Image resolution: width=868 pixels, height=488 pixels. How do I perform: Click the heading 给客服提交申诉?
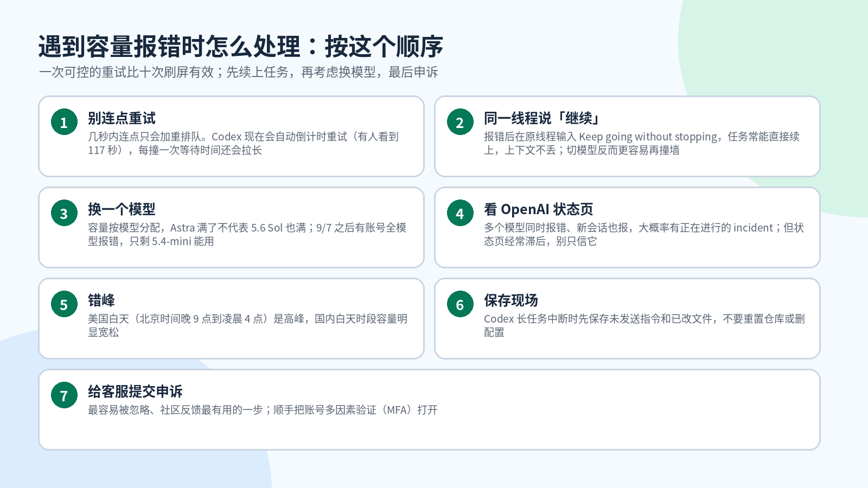(x=136, y=391)
